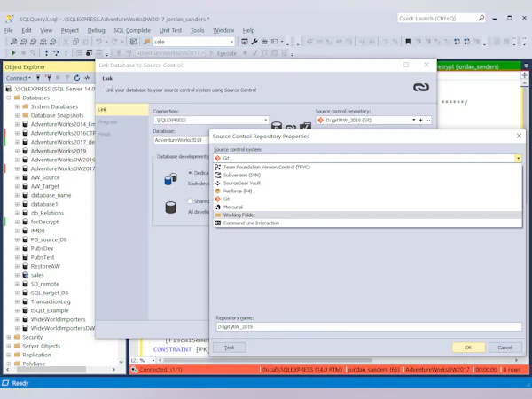Screen dimensions: 532x399
Task: Choose Mercurial from the list
Action: [368, 207]
